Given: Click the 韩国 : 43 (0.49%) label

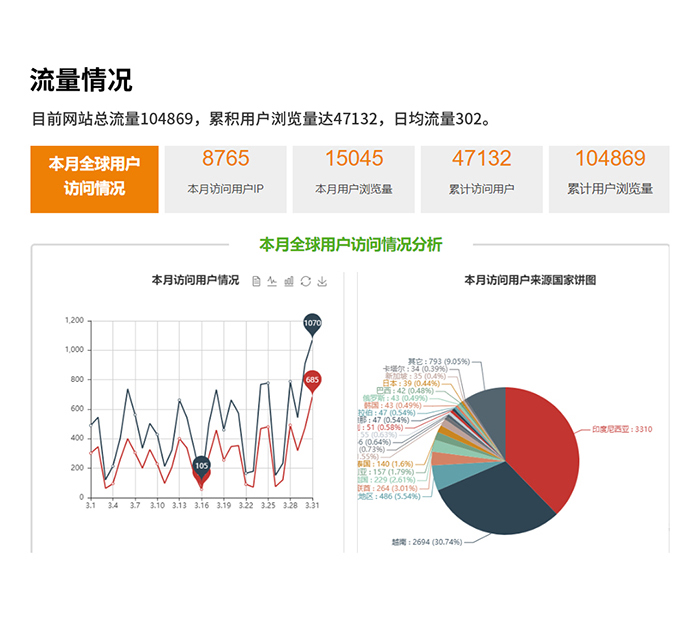Looking at the screenshot, I should [392, 405].
